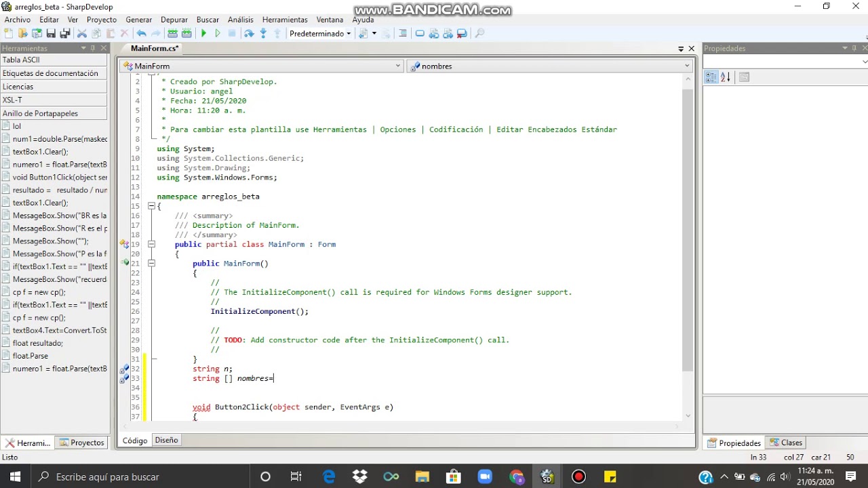This screenshot has width=868, height=488.
Task: Run the project with the green play icon
Action: 203,33
